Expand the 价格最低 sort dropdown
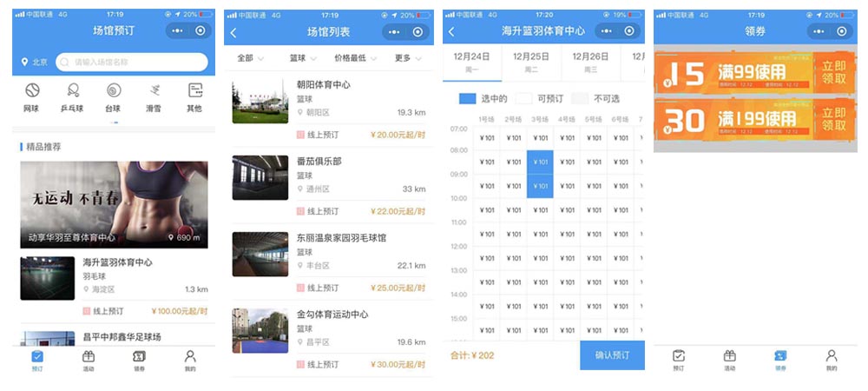Image resolution: width=868 pixels, height=391 pixels. tap(355, 58)
